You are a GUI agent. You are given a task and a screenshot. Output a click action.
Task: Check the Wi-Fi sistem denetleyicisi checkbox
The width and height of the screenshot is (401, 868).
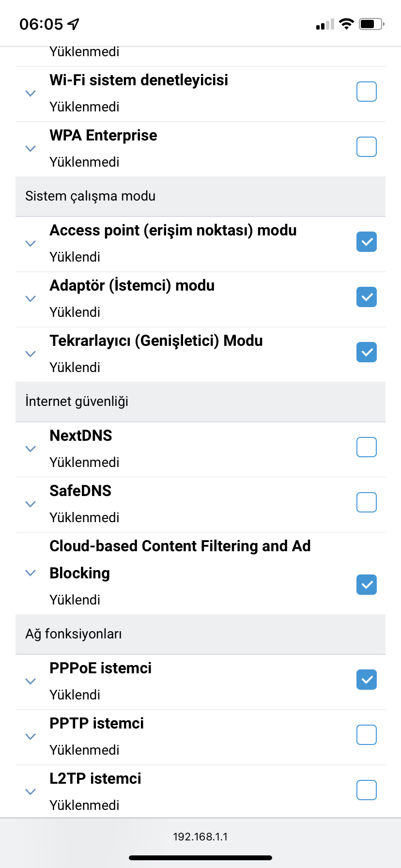pos(367,92)
